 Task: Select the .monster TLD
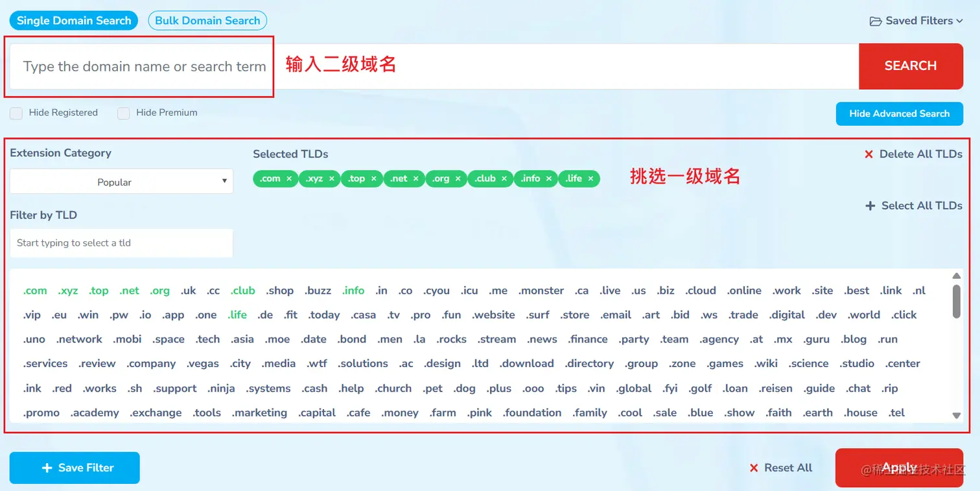[541, 291]
